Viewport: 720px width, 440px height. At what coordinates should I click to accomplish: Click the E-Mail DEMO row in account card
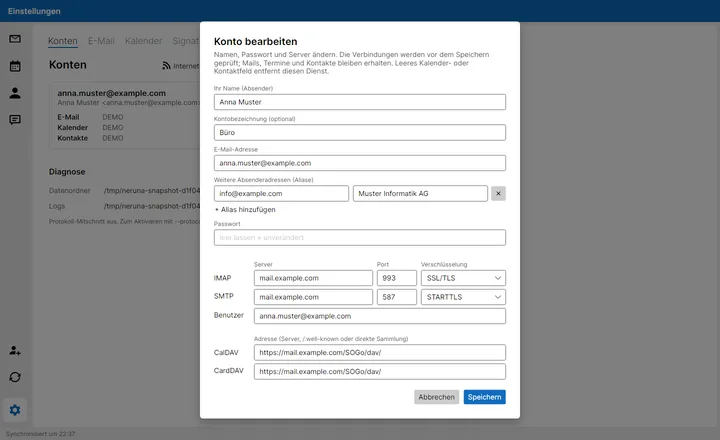coord(90,117)
